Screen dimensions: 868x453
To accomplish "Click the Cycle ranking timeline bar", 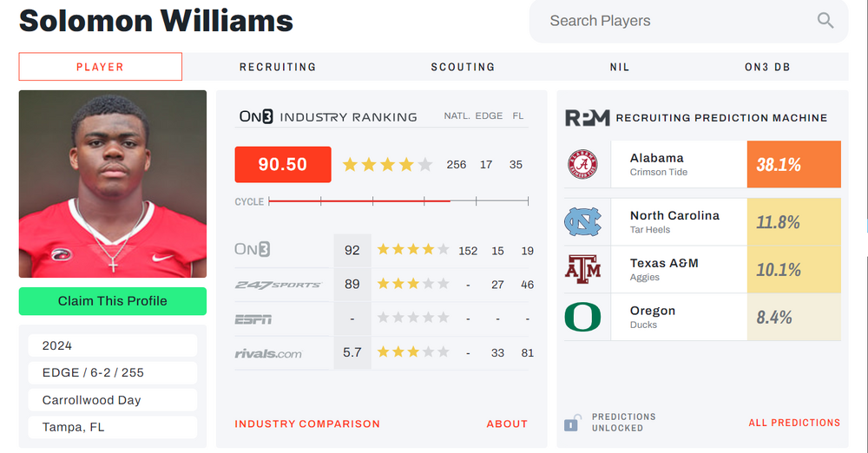I will [398, 201].
